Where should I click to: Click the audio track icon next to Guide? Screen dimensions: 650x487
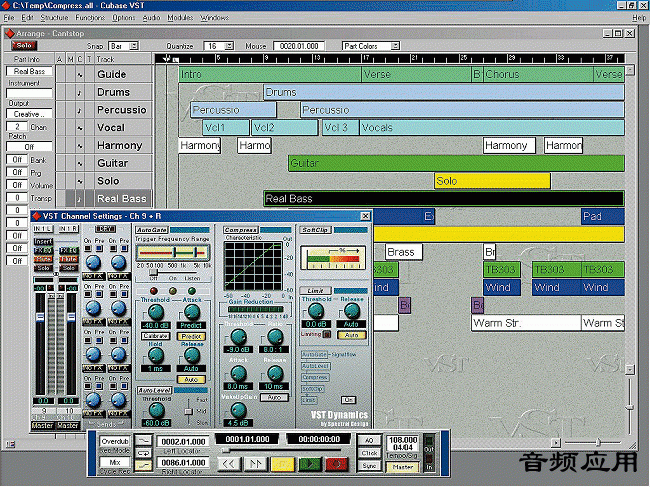click(80, 75)
